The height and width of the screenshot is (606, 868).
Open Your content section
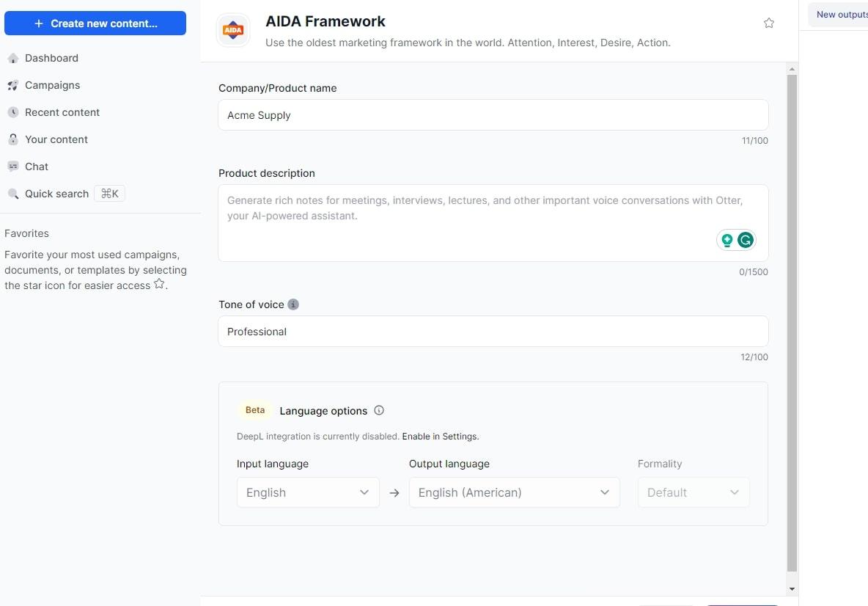(56, 139)
